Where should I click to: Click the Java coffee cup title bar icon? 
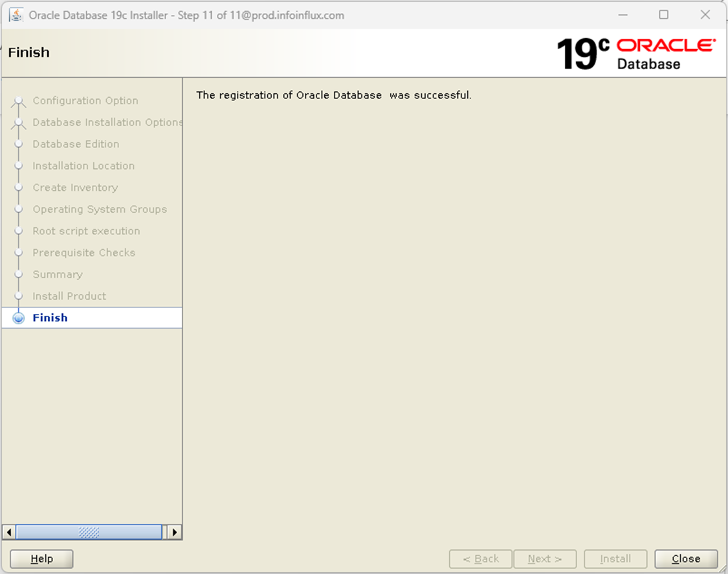coord(14,14)
